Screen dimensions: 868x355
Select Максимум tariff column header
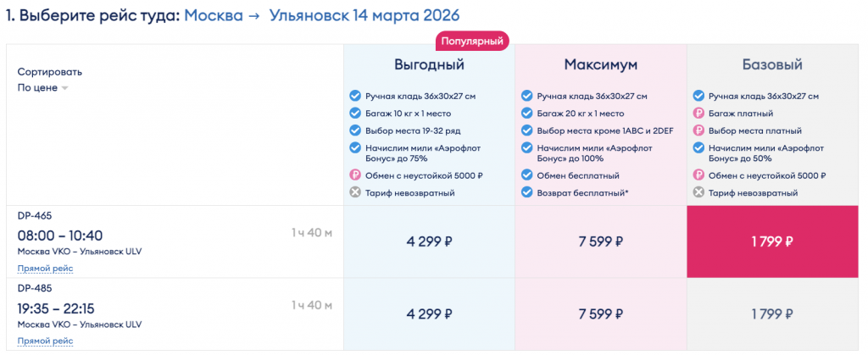coord(600,64)
